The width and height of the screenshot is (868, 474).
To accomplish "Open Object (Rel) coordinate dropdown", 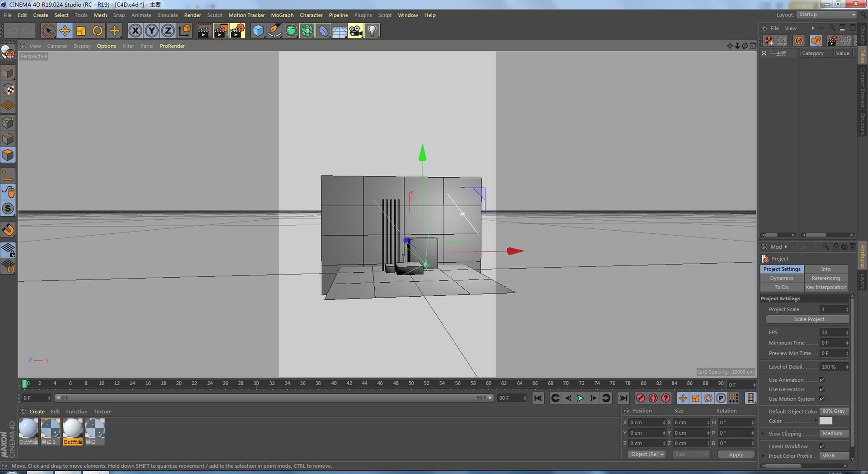I will 647,455.
